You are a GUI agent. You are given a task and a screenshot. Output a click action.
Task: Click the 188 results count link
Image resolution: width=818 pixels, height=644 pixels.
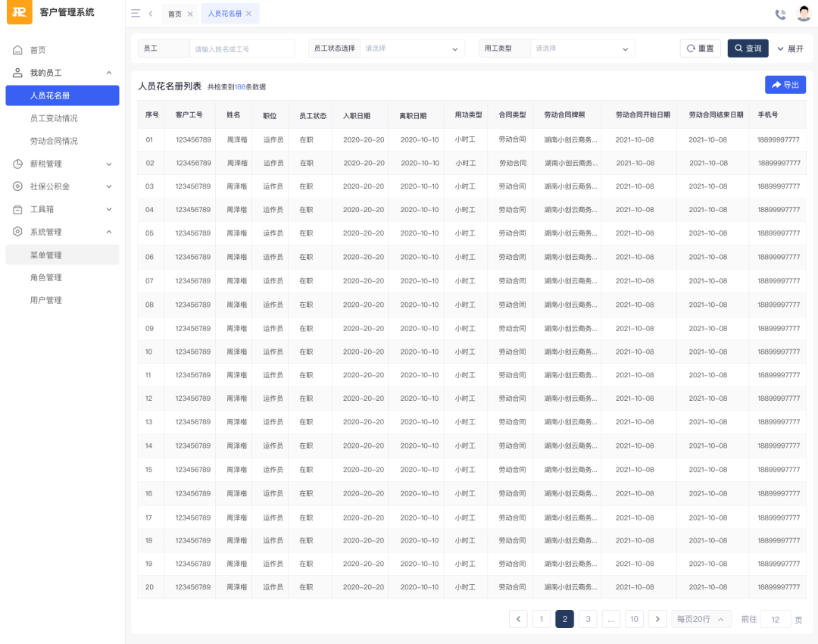pyautogui.click(x=240, y=87)
